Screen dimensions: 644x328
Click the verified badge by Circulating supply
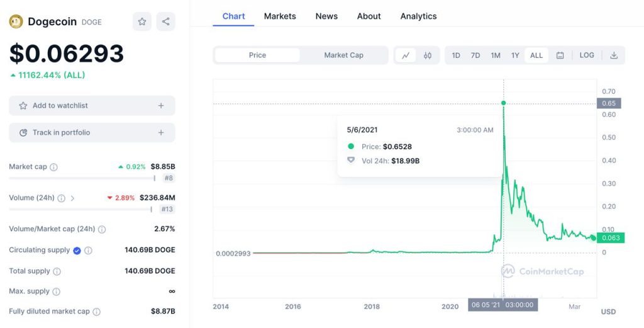pos(77,251)
